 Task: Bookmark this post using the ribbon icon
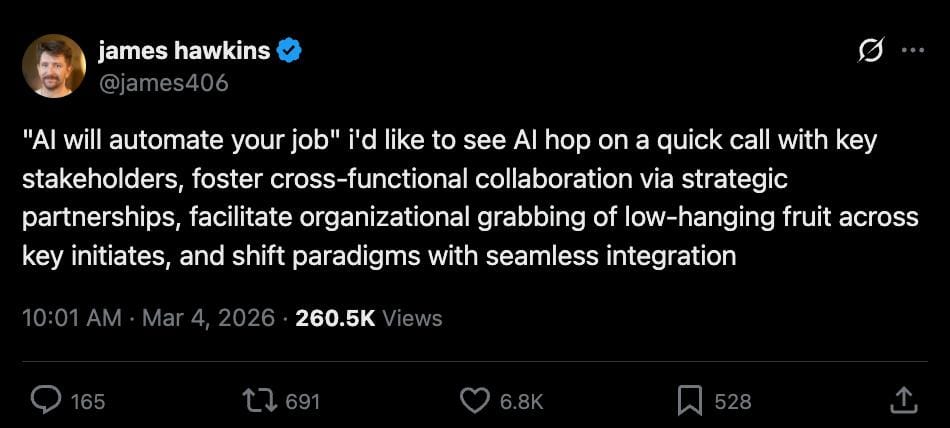[690, 401]
